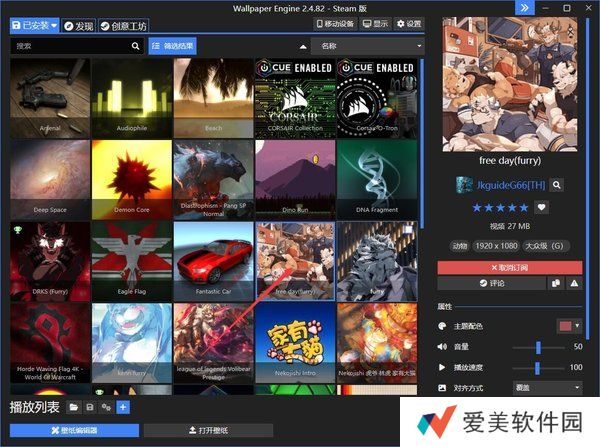The width and height of the screenshot is (600, 447).
Task: Open playlist with the folder icon
Action: click(x=73, y=407)
